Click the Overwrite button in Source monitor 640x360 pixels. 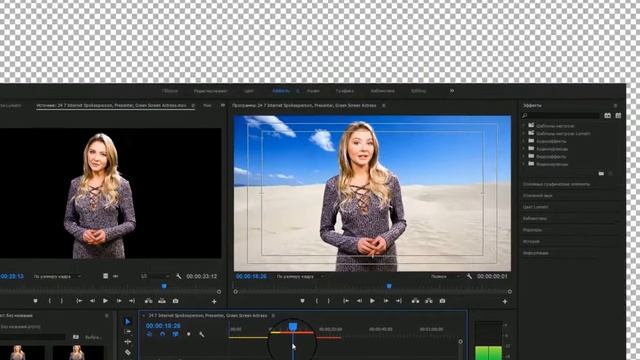[162, 301]
